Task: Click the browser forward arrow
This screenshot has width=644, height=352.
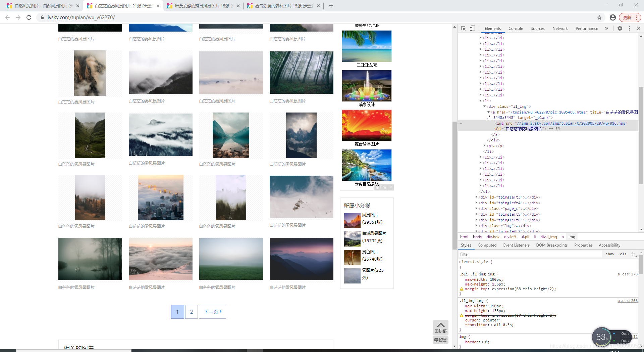Action: click(18, 17)
